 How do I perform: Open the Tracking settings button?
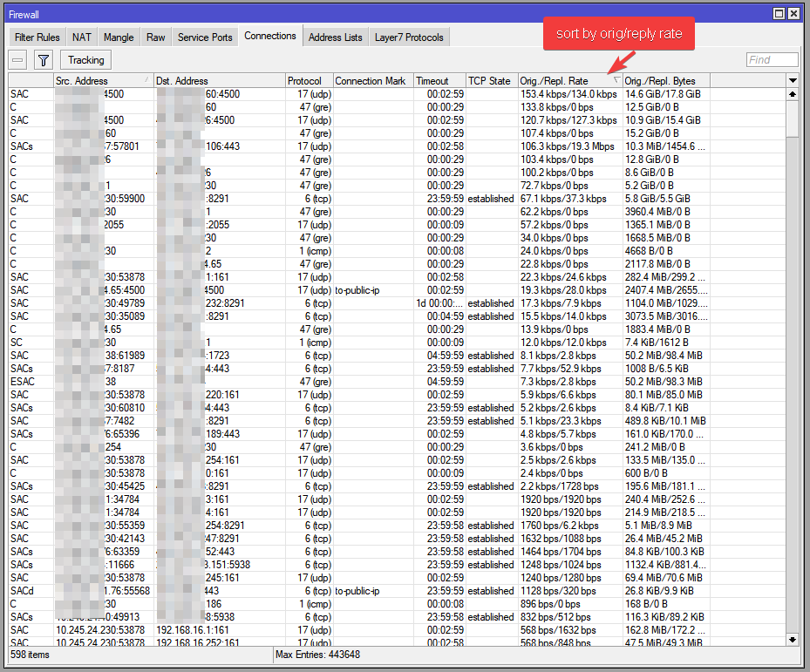coord(85,60)
